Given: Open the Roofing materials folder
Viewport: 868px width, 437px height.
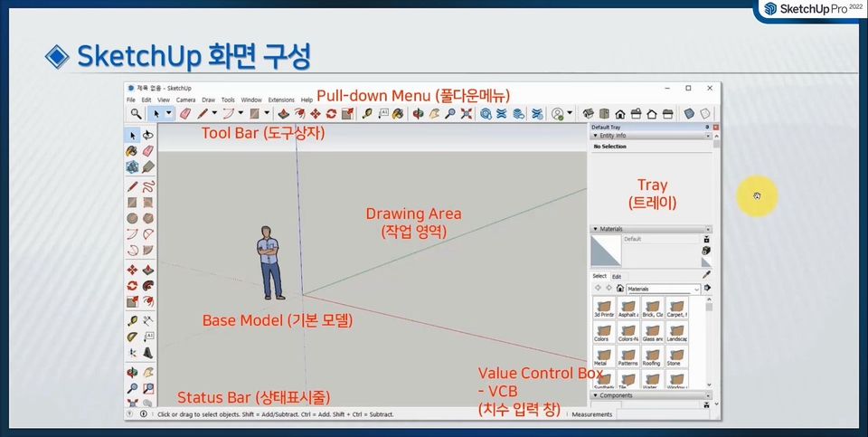Looking at the screenshot, I should (x=652, y=357).
